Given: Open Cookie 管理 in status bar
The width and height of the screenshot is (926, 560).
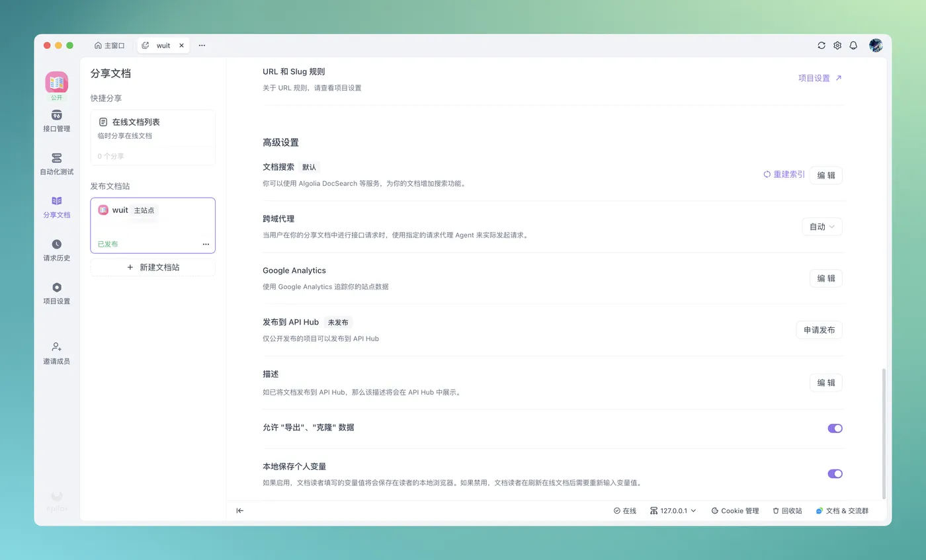Looking at the screenshot, I should point(735,511).
